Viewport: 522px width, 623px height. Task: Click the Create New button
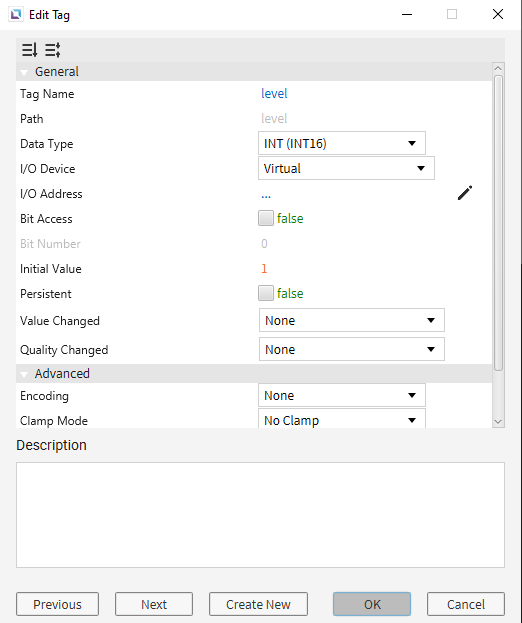pos(258,604)
